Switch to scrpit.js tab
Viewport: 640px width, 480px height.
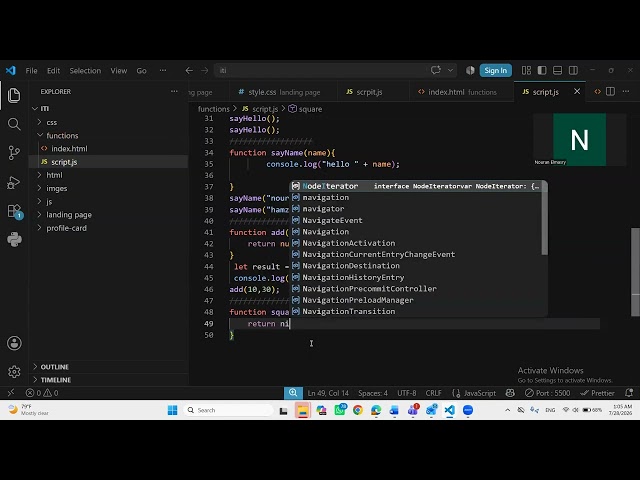pos(373,92)
